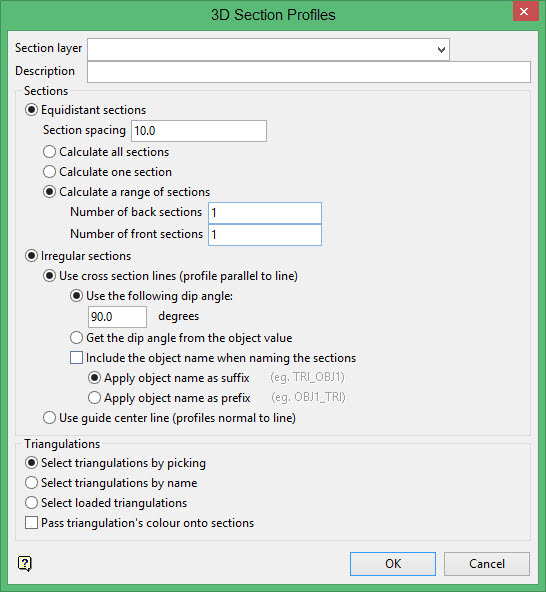Confirm the dialog with OK

point(393,564)
